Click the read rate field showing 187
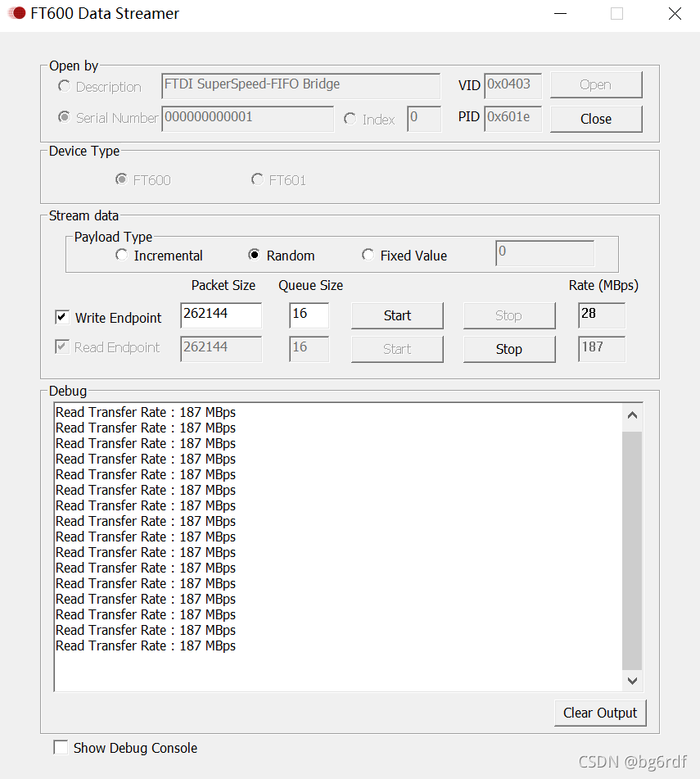This screenshot has width=700, height=779. pyautogui.click(x=602, y=349)
